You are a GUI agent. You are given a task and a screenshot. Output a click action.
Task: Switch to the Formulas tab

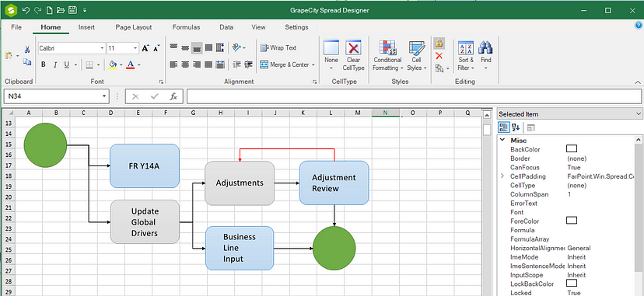tap(186, 27)
